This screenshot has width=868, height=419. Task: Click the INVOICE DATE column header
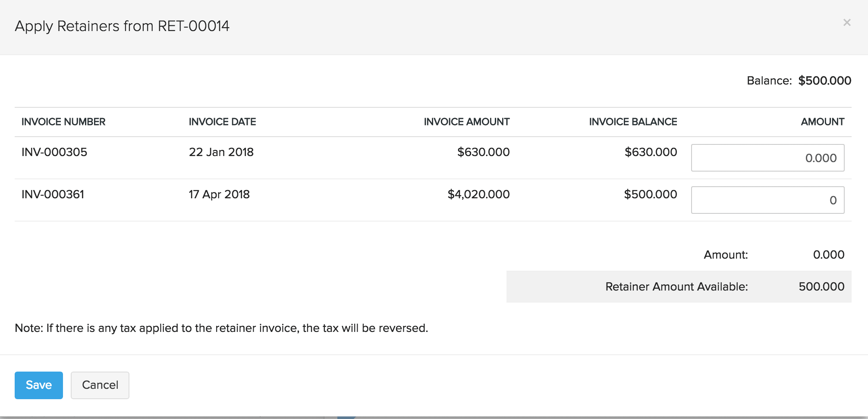click(222, 122)
